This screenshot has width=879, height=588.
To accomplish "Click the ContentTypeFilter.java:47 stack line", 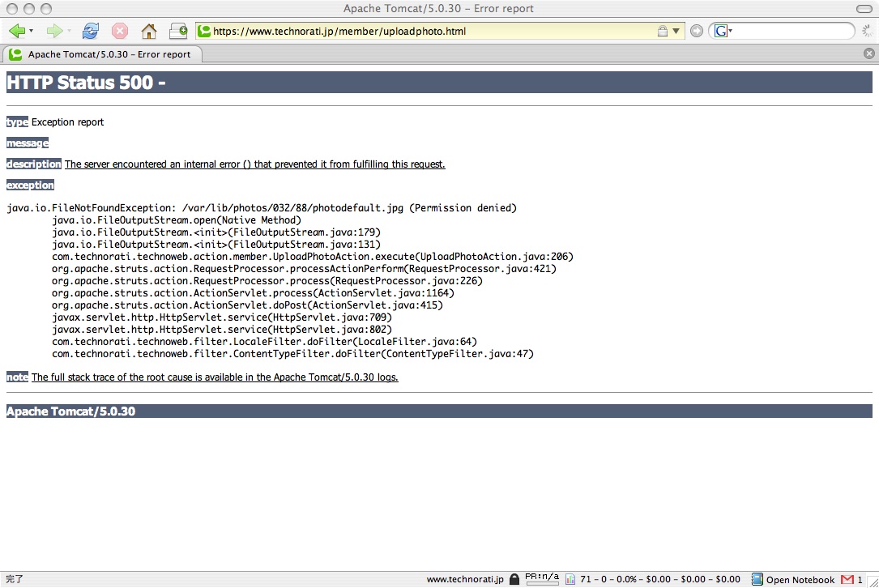I will [x=292, y=354].
